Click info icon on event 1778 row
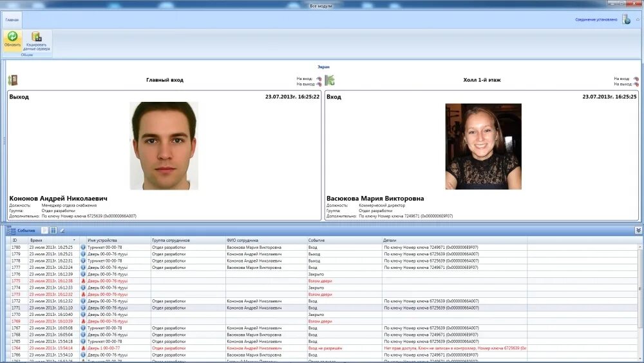 click(83, 260)
